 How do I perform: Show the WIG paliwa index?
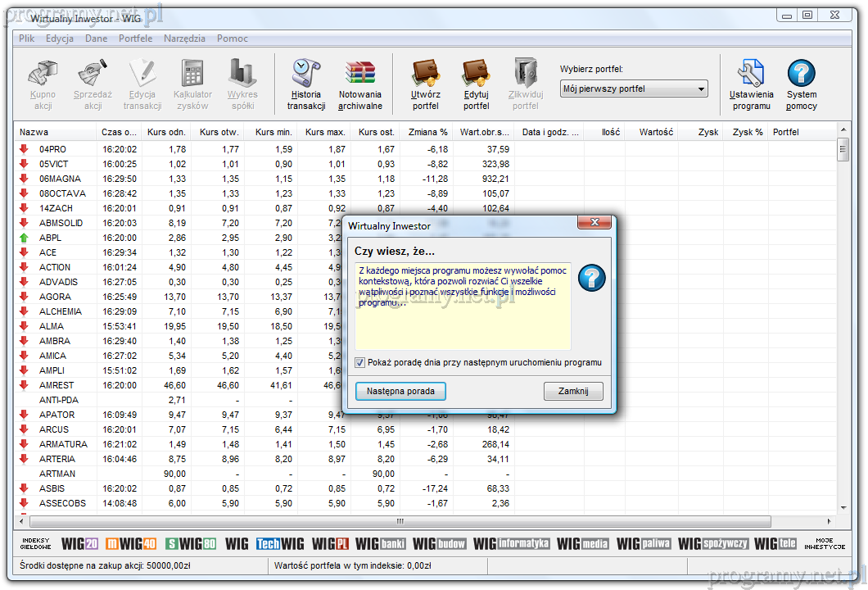(x=643, y=543)
